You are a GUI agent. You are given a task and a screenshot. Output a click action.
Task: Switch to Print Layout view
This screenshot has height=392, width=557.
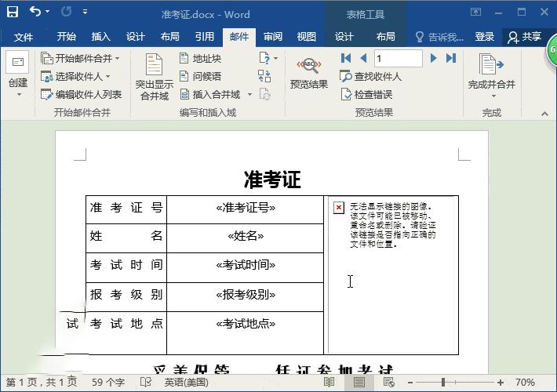coord(359,382)
